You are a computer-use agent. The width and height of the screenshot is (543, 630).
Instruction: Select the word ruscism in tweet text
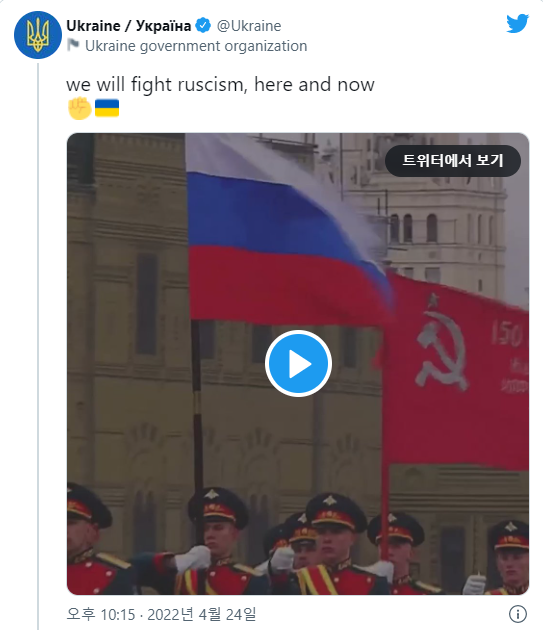[212, 85]
